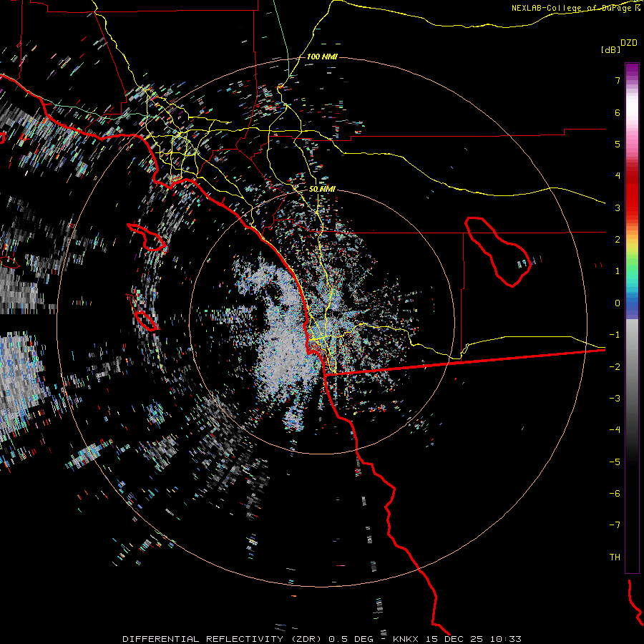Click the DIFFERENTIAL REFLECTIVITY (ZDR) caption text

tap(223, 639)
